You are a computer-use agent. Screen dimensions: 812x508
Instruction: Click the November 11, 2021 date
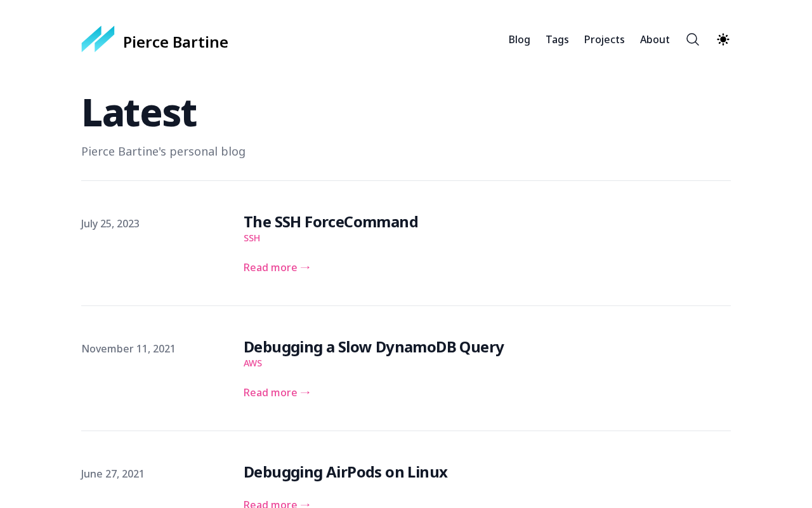pos(129,349)
